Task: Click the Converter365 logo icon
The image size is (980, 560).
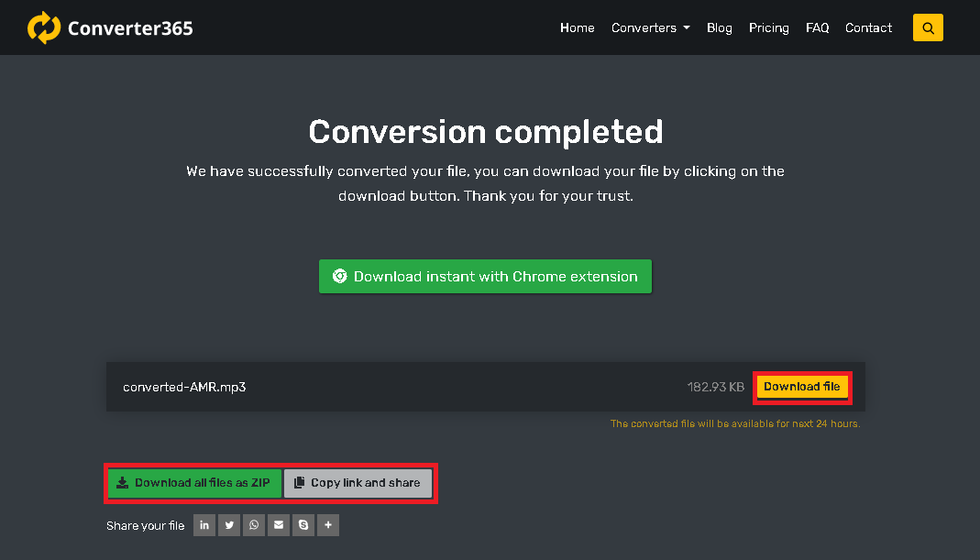Action: 43,27
